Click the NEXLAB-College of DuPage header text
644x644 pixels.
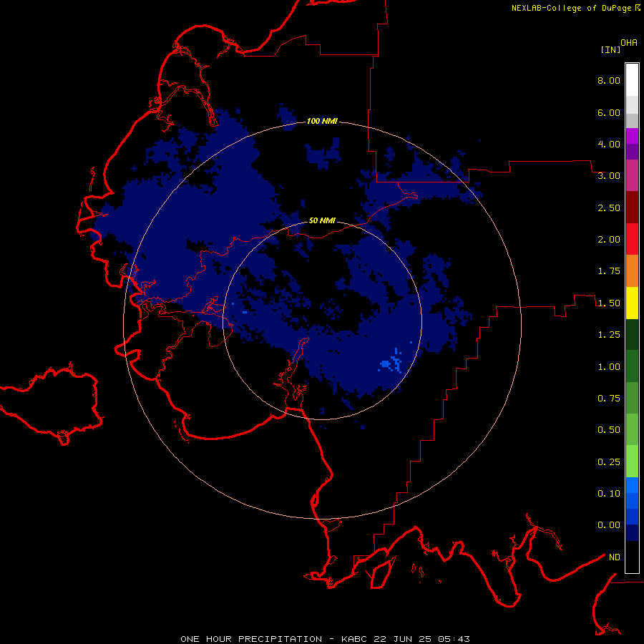coord(571,8)
